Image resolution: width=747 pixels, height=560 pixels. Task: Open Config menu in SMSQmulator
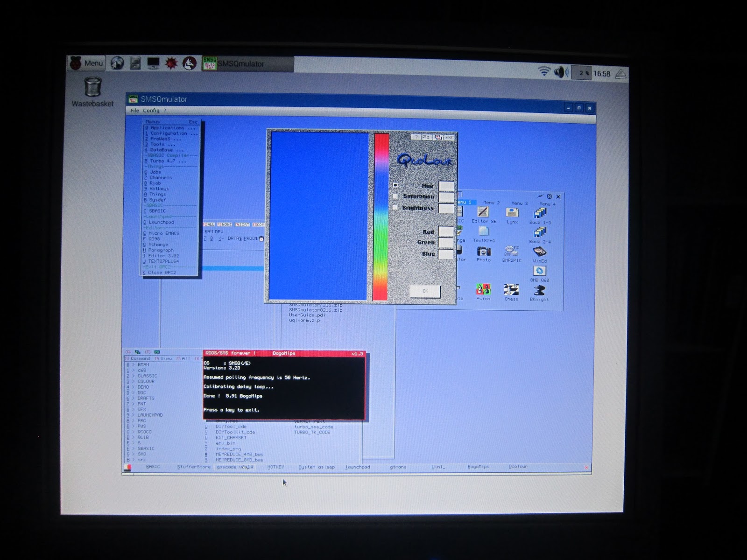151,111
